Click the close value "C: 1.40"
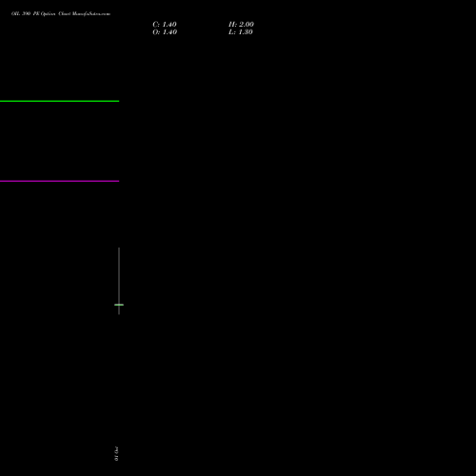Screen dimensions: 476x476 pos(165,25)
